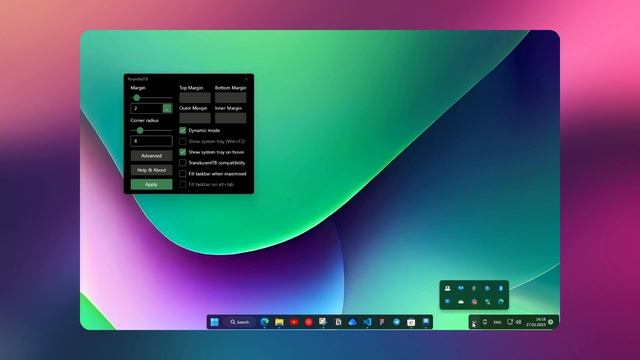The image size is (640, 360).
Task: Open File Explorer from the taskbar
Action: click(x=279, y=322)
